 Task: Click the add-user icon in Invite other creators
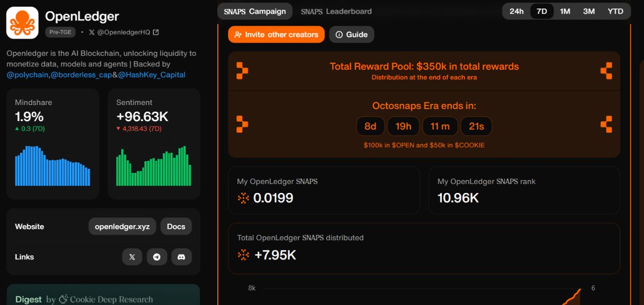[238, 34]
